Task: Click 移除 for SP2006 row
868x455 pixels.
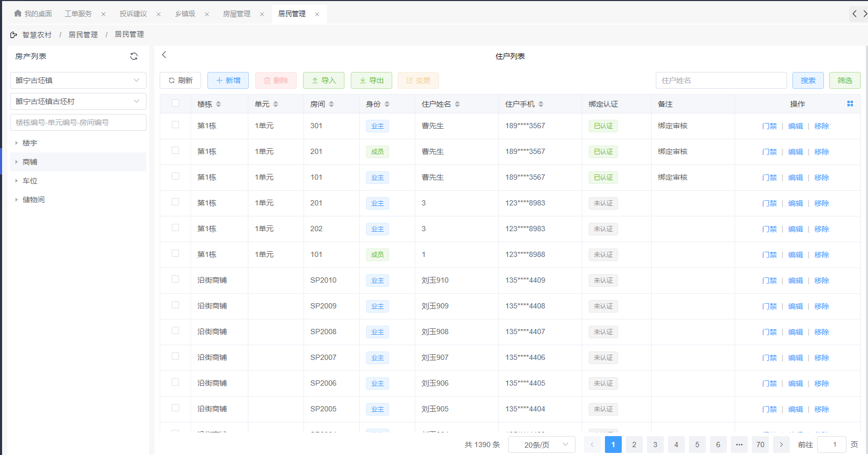Action: click(x=822, y=384)
